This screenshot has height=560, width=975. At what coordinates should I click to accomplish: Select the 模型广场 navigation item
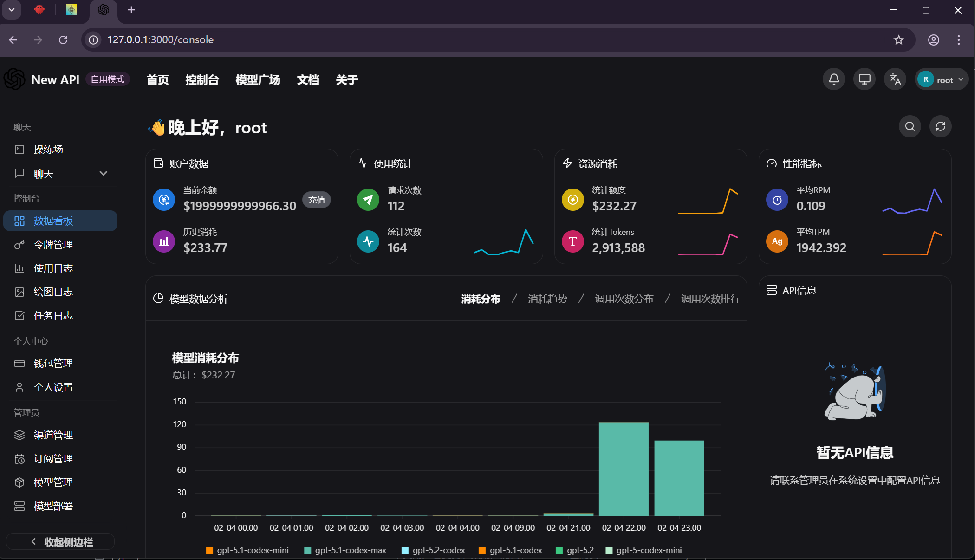(x=258, y=80)
